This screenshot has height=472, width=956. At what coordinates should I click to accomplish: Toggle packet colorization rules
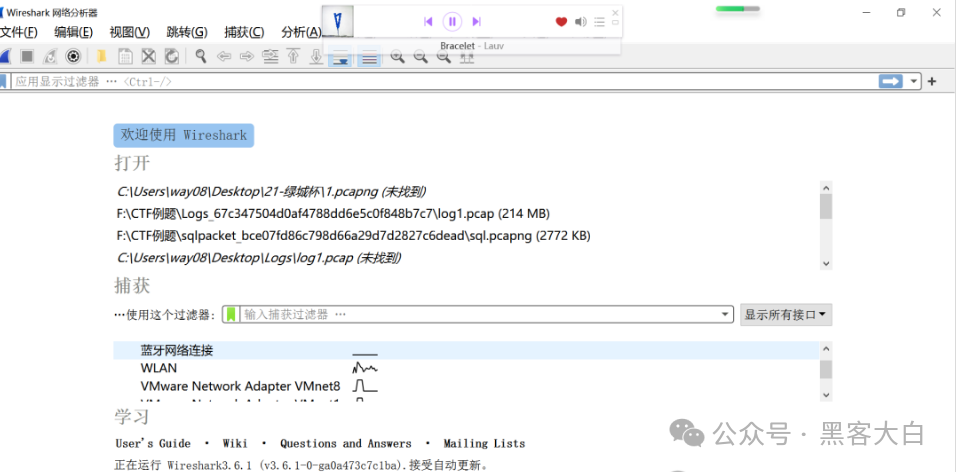[x=368, y=58]
